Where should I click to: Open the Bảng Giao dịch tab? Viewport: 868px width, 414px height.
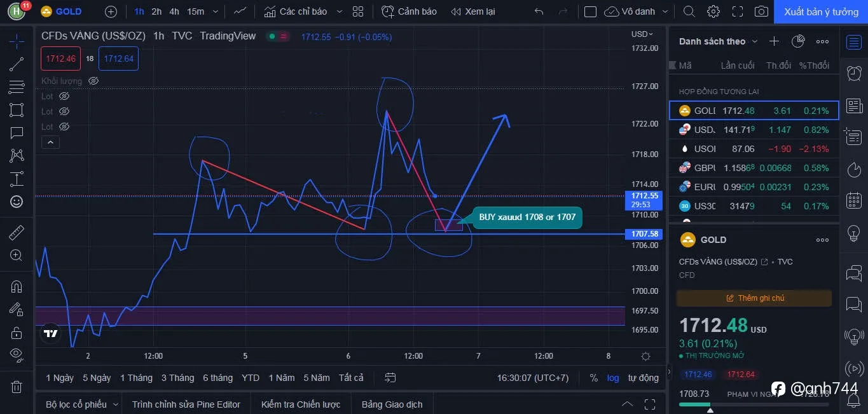point(392,404)
